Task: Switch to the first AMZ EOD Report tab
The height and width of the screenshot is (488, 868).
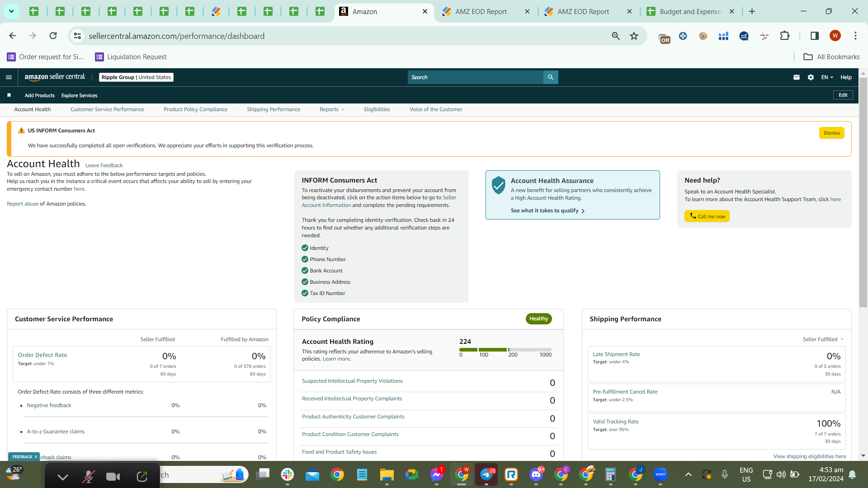Action: [x=486, y=11]
